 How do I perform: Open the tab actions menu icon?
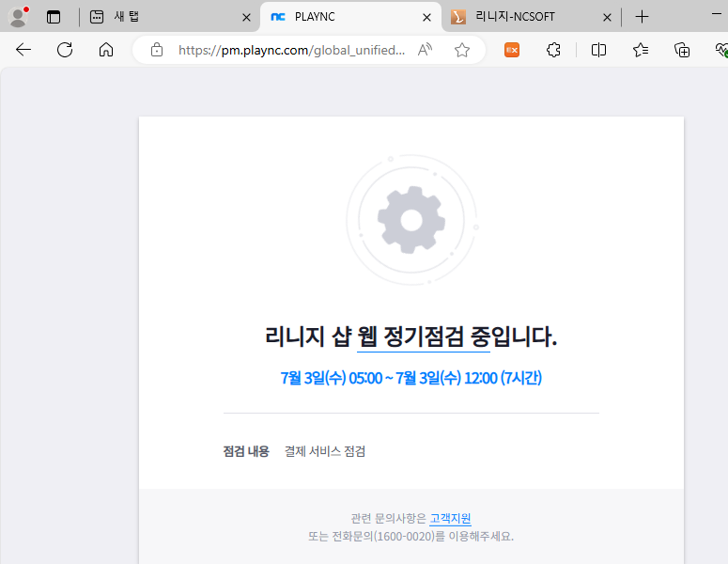pos(54,17)
